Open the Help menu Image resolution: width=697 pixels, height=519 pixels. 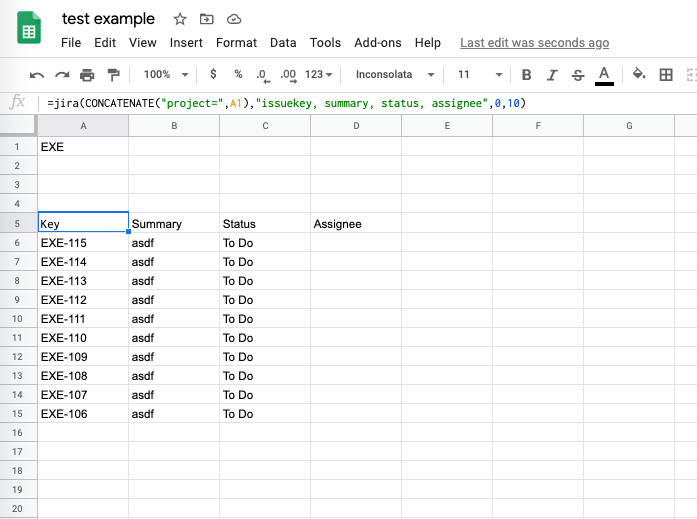[428, 43]
